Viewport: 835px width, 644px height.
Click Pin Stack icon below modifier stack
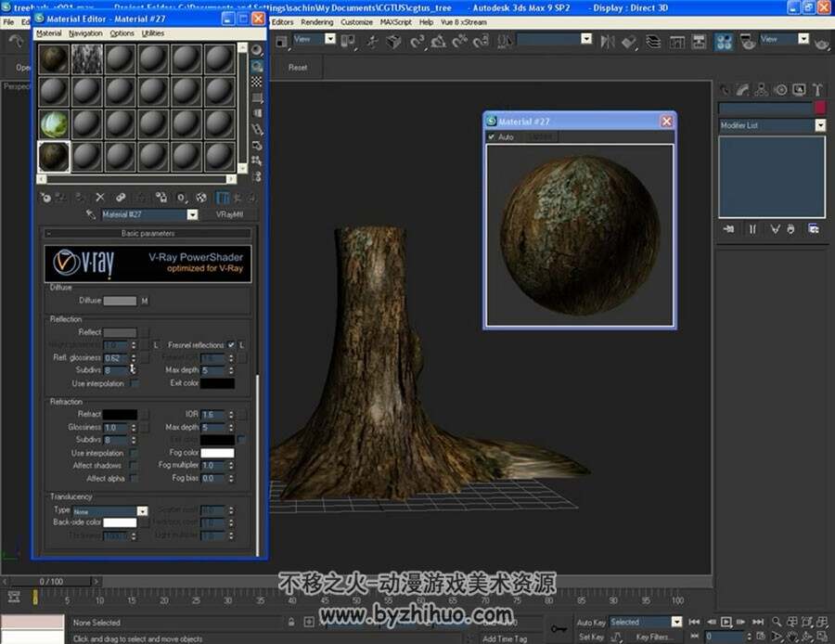point(728,229)
